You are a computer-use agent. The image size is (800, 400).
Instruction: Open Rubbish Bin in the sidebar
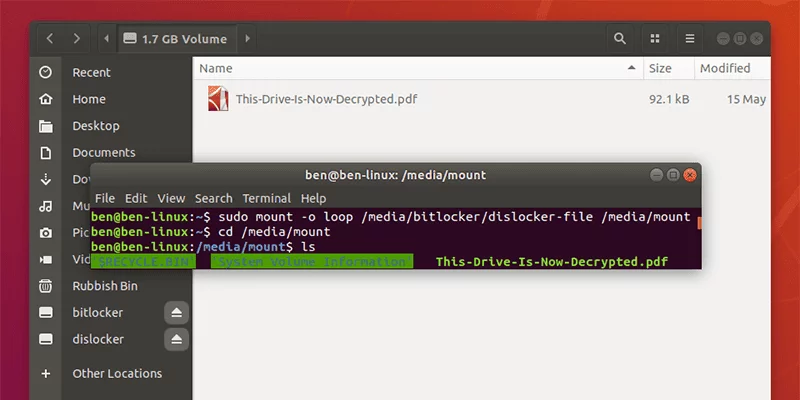[x=105, y=286]
